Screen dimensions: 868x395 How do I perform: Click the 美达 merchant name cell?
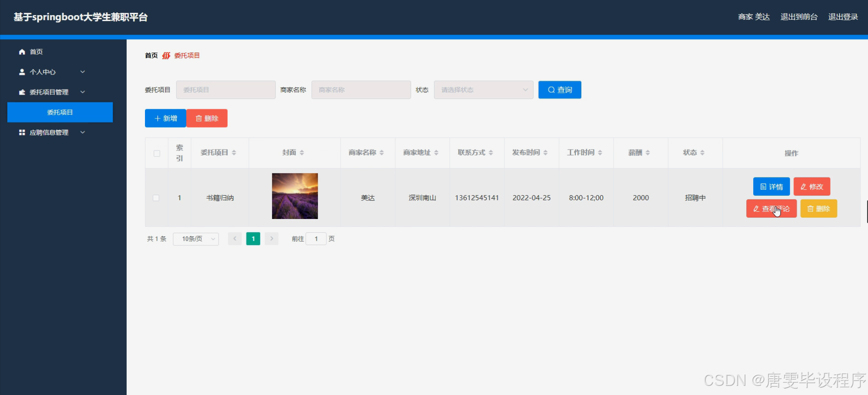[x=368, y=198]
